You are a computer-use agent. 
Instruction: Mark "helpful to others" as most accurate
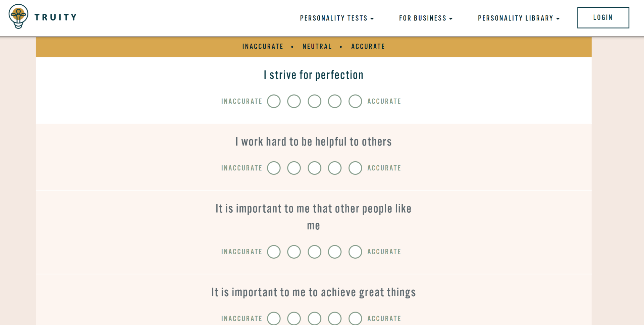355,168
